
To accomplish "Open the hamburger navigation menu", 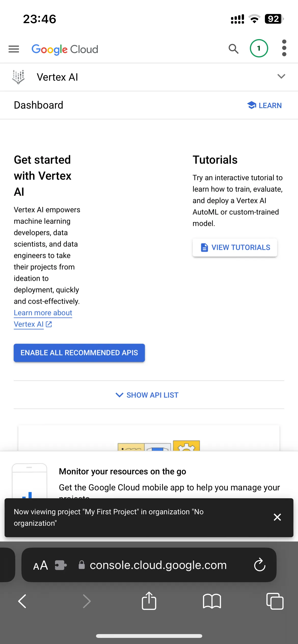I will click(x=14, y=49).
